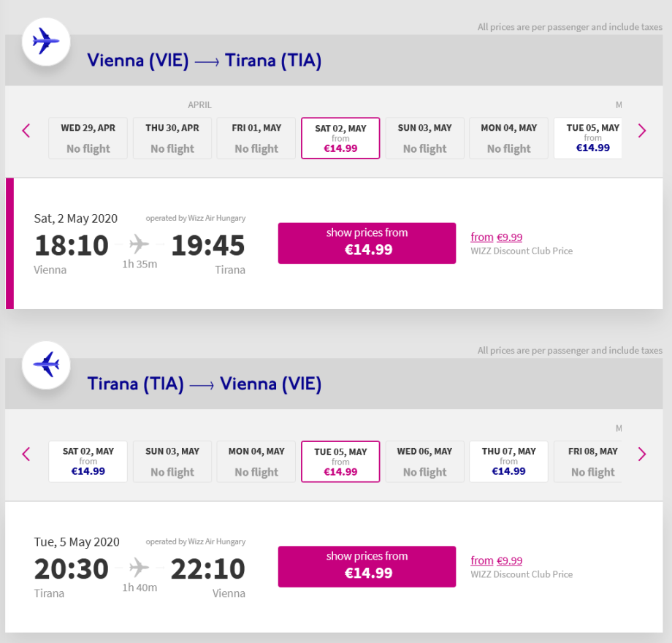
Task: Show earlier dates for Tirana to Vienna
Action: pos(26,454)
